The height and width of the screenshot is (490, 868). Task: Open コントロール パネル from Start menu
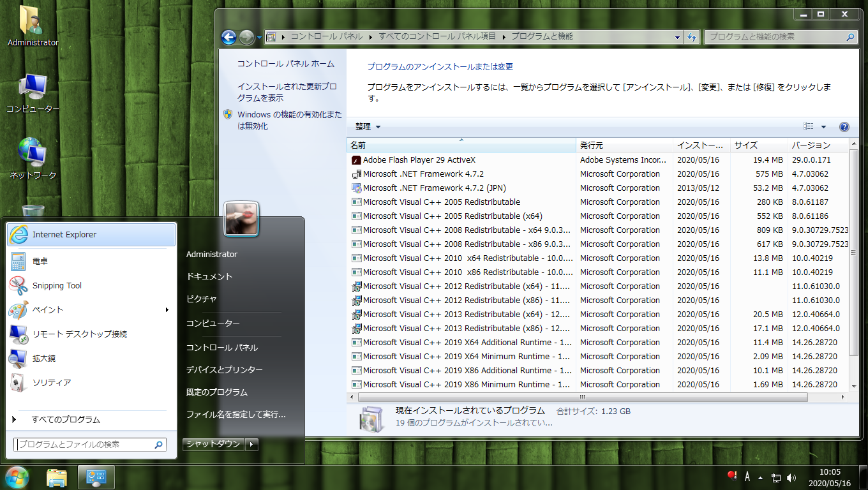coord(222,348)
